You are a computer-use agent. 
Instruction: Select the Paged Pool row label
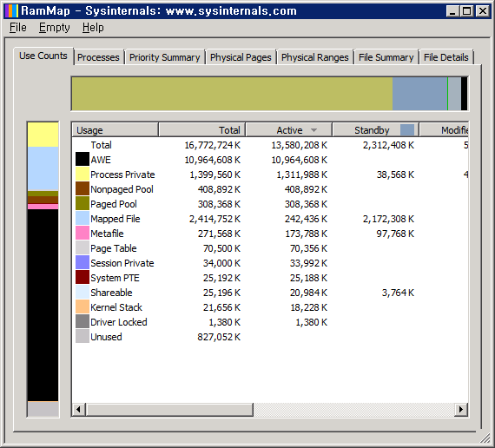pos(114,204)
